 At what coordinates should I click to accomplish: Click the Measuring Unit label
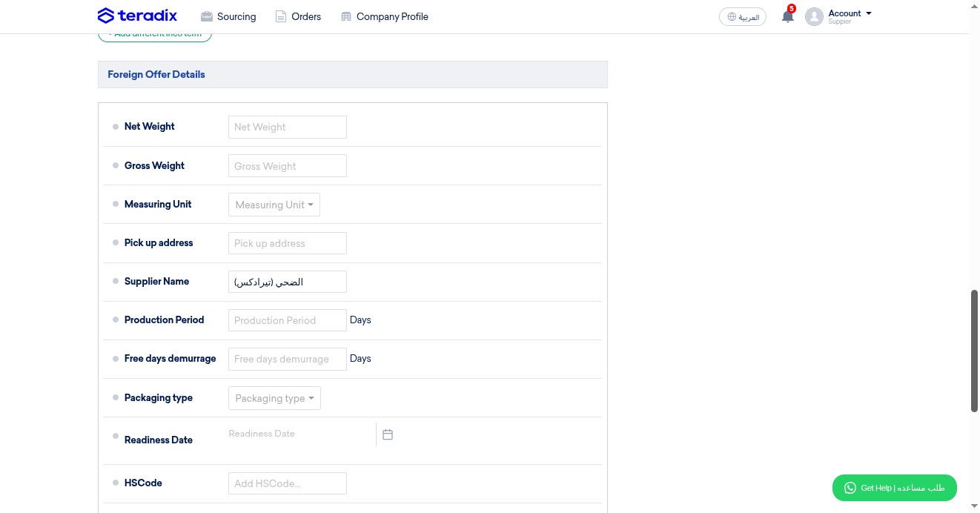(158, 205)
